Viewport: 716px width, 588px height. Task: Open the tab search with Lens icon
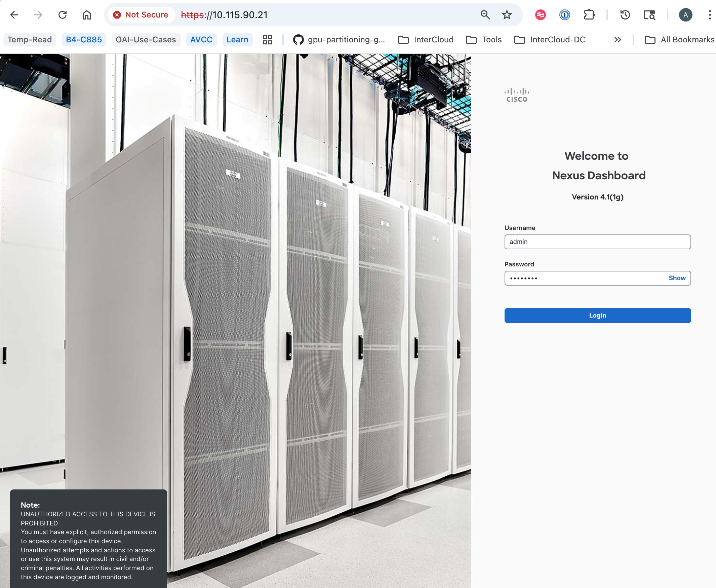pos(649,14)
